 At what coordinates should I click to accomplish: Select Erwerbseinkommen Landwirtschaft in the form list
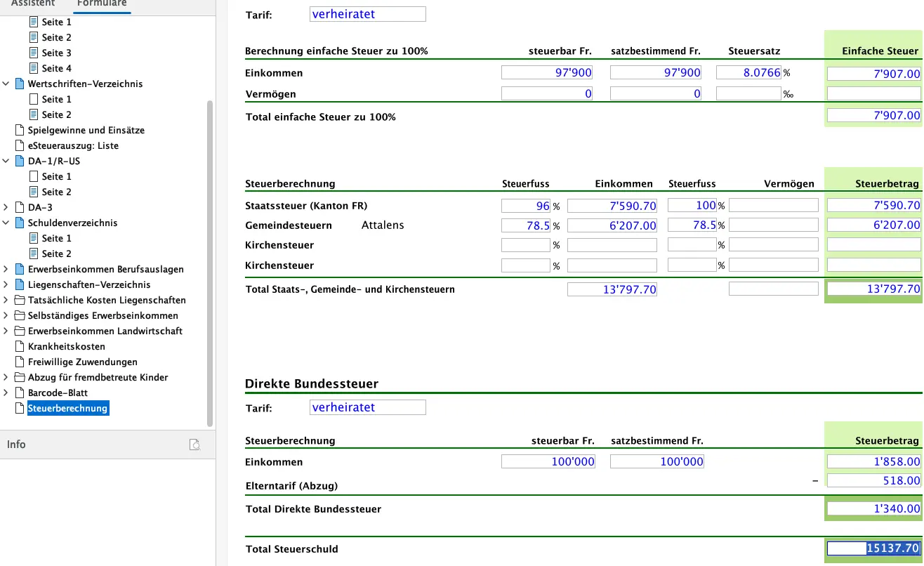(105, 331)
